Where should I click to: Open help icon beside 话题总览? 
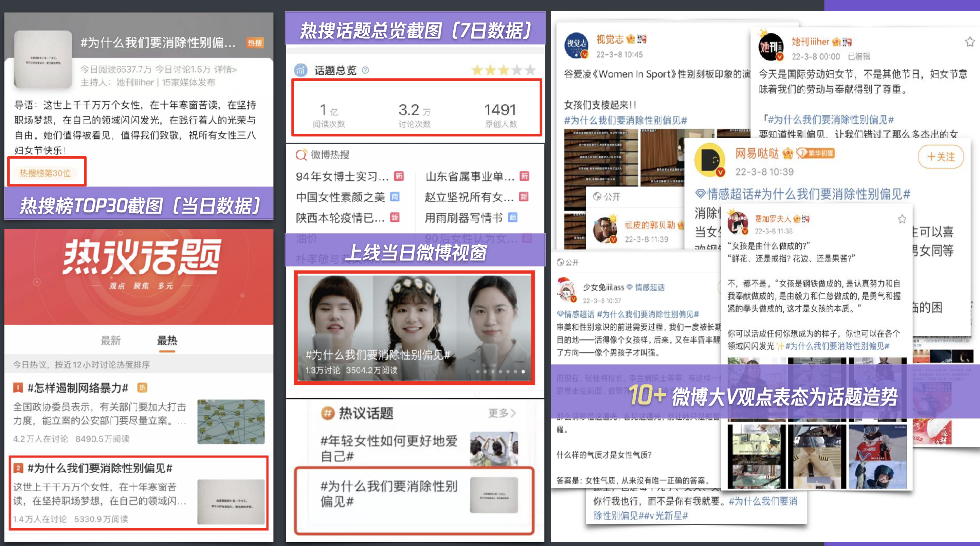(x=365, y=70)
